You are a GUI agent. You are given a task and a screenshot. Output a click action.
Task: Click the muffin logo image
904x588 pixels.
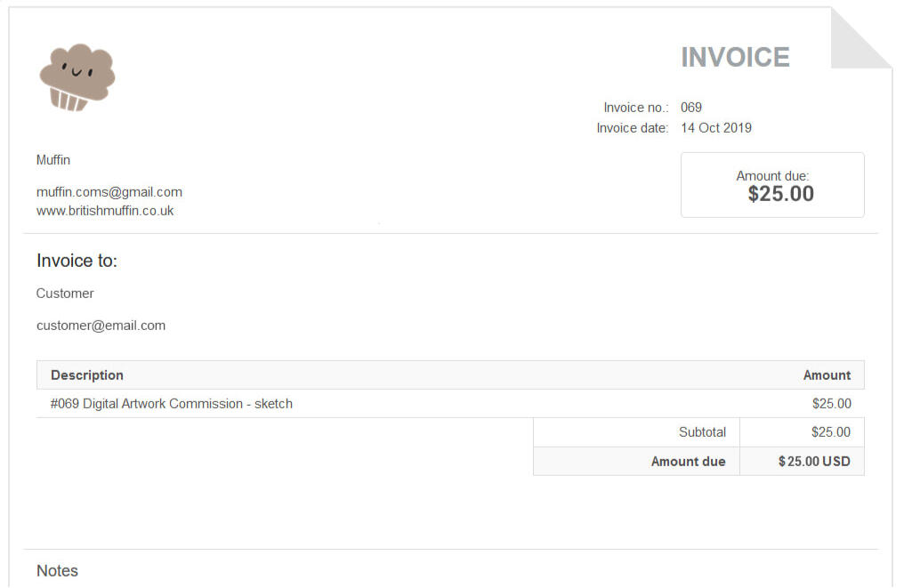(x=77, y=77)
